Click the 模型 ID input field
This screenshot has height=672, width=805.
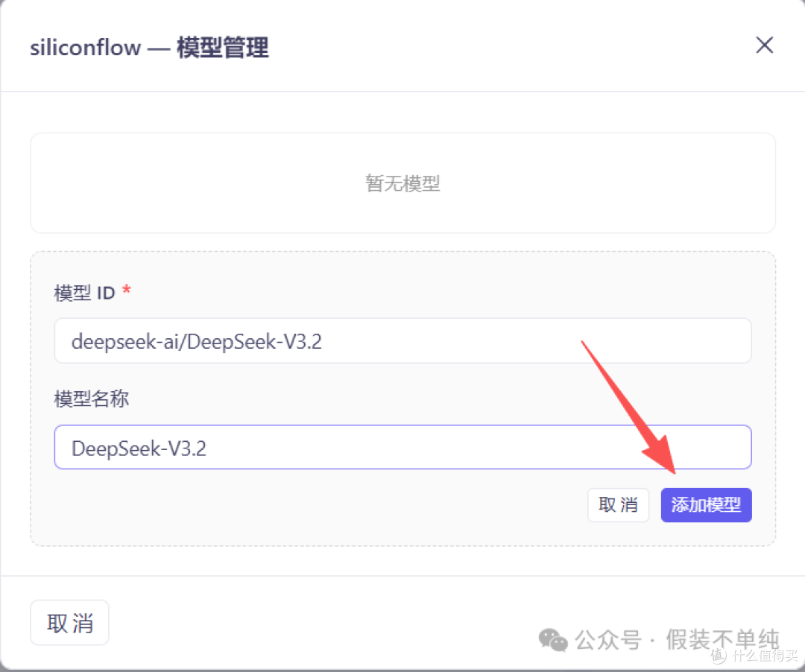click(403, 340)
